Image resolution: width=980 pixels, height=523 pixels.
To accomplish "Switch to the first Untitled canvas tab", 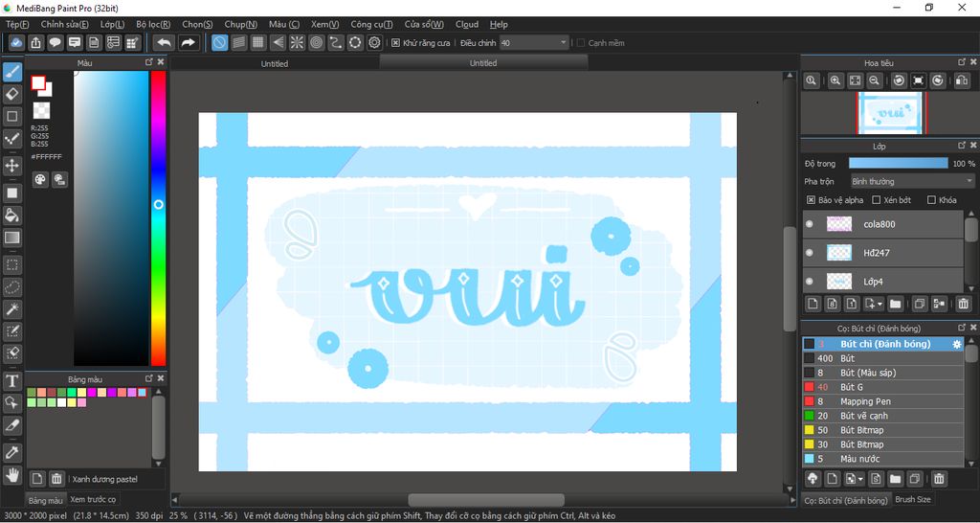I will click(x=275, y=63).
